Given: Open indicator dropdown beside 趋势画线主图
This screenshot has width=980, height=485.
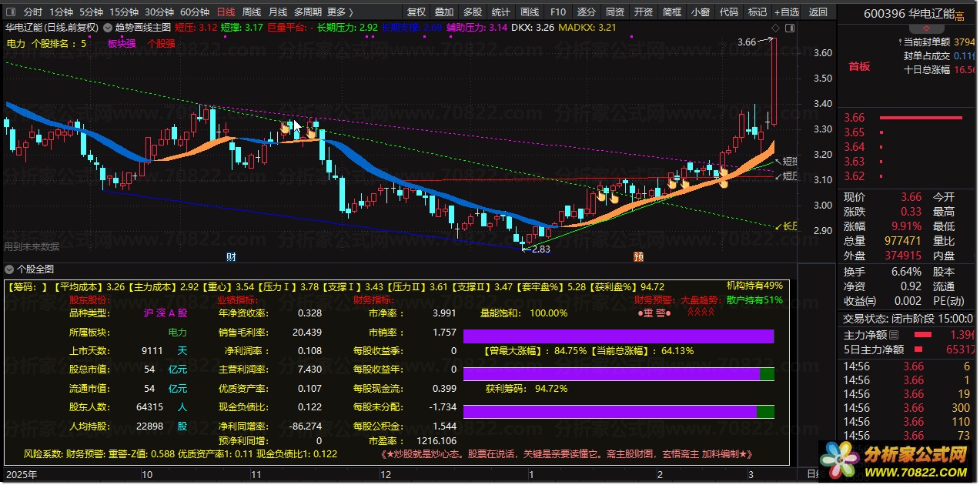Looking at the screenshot, I should [x=107, y=27].
